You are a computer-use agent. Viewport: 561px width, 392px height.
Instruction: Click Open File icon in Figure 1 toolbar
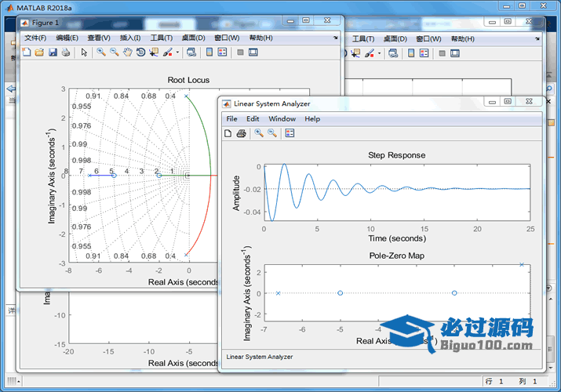39,53
